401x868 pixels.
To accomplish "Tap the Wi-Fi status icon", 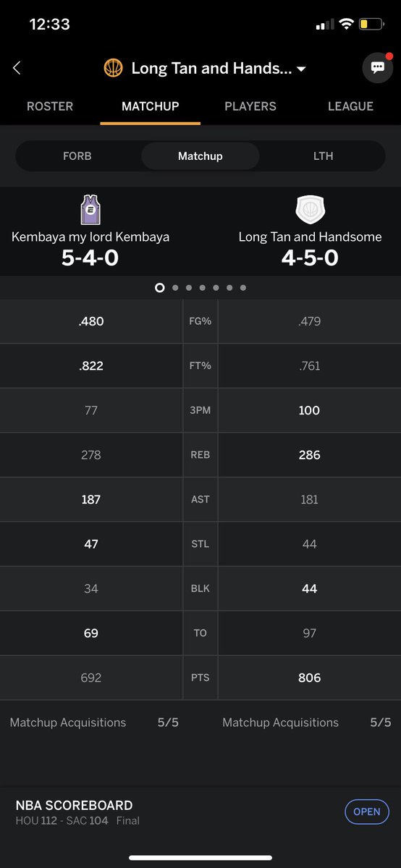I will coord(345,24).
